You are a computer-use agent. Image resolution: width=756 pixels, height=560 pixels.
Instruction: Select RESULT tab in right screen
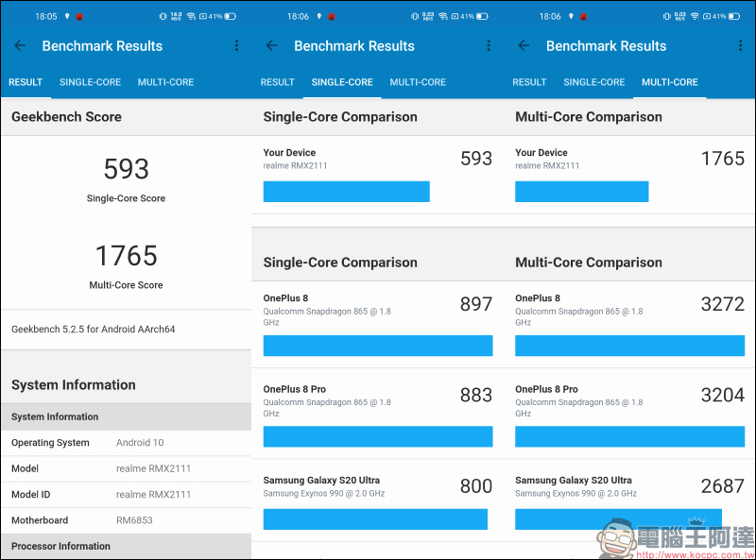pyautogui.click(x=529, y=82)
